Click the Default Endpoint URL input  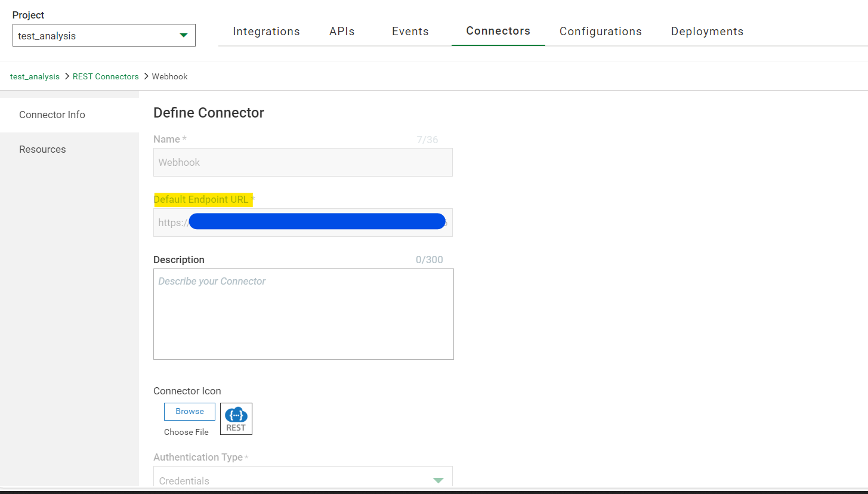(303, 222)
